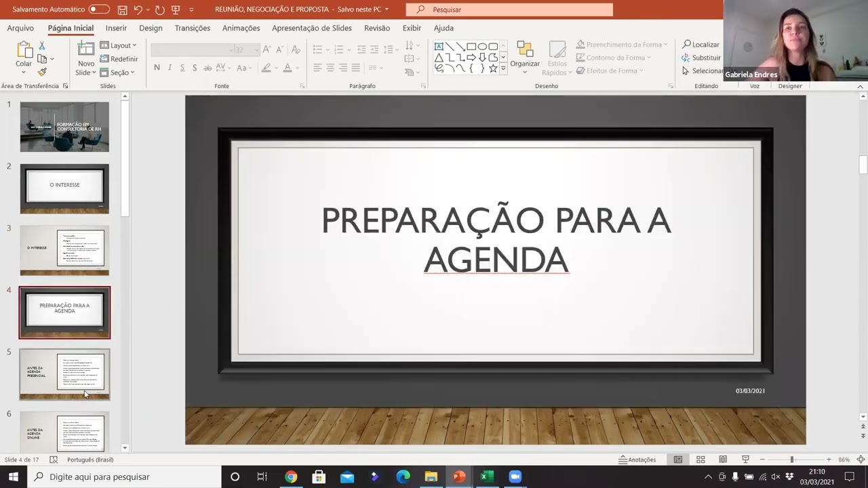
Task: Cut selection with the scissors icon
Action: [42, 45]
